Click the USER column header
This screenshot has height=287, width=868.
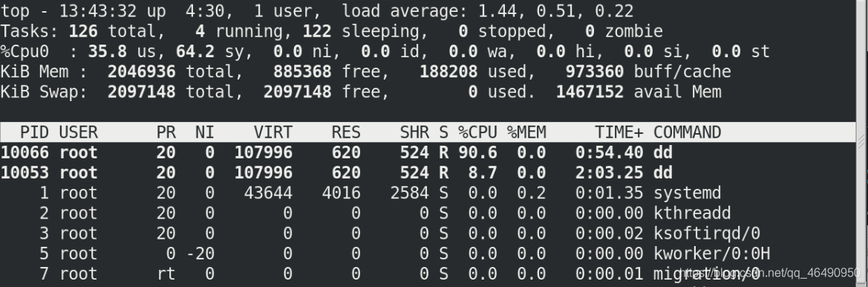[x=78, y=132]
